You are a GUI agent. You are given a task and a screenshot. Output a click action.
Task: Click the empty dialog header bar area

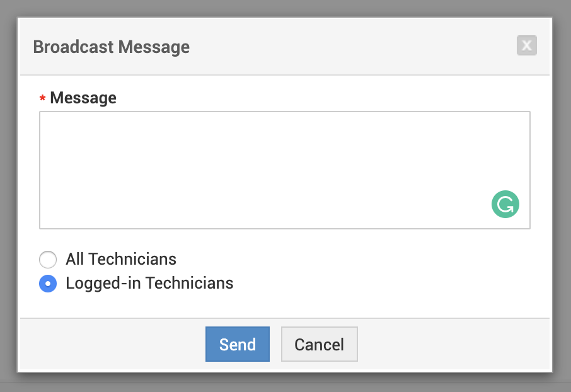tap(353, 47)
